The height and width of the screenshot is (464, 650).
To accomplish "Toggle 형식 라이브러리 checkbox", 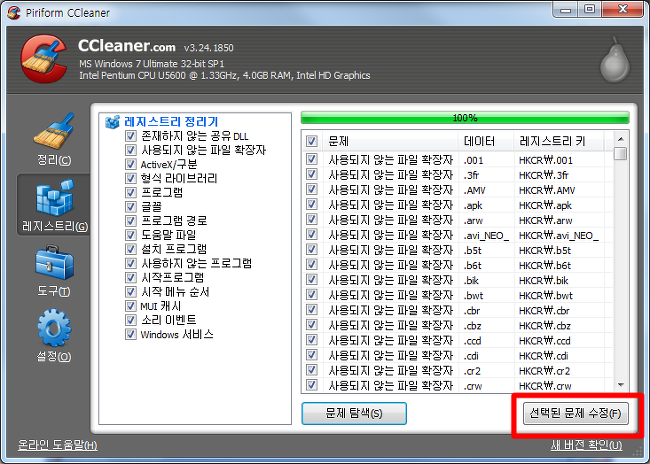I will click(131, 178).
